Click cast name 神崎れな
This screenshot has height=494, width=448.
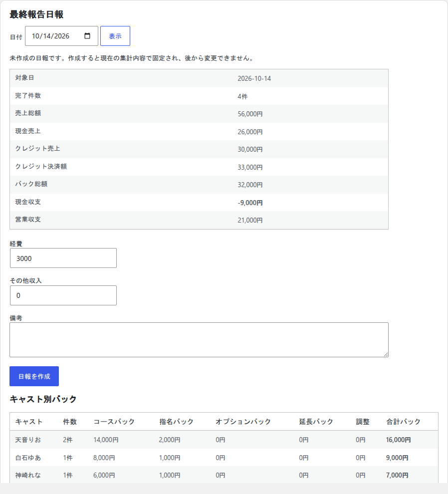[x=28, y=475]
